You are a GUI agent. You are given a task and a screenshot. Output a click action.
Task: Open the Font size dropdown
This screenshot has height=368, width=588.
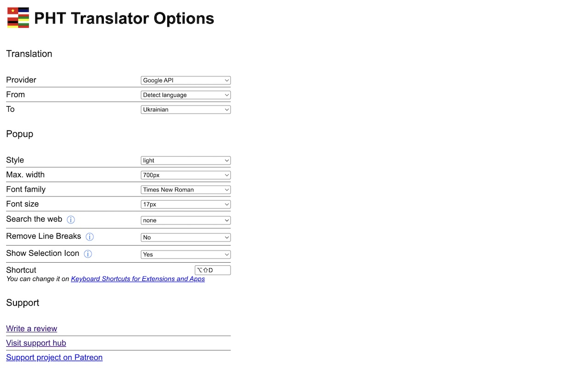pyautogui.click(x=186, y=204)
